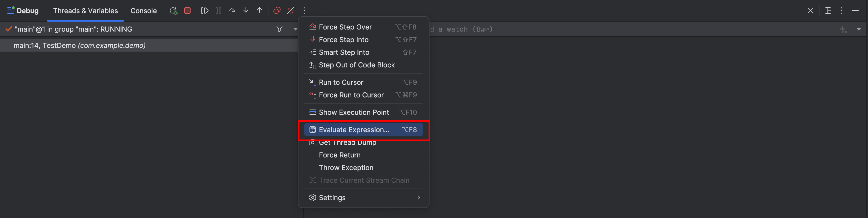Open the watch field dropdown arrow at far right
This screenshot has width=868, height=218.
(x=859, y=29)
